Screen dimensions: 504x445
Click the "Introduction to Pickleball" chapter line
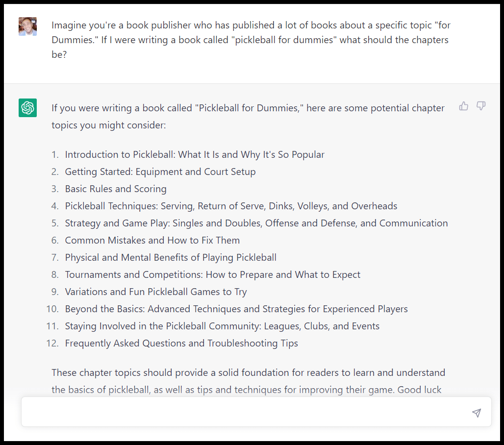pyautogui.click(x=195, y=155)
